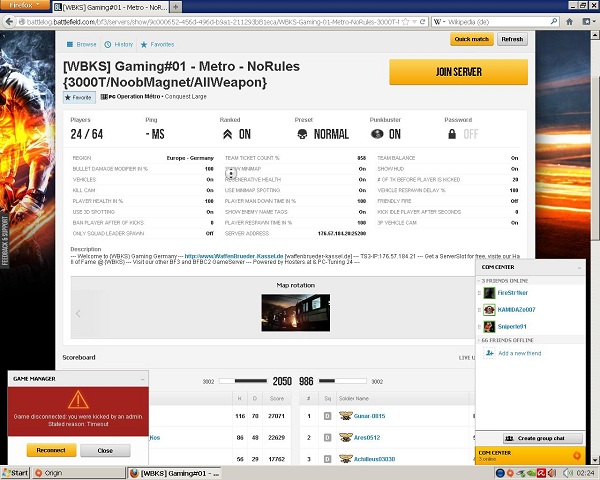Switch to Origin in the taskbar
600x480 pixels.
point(78,473)
